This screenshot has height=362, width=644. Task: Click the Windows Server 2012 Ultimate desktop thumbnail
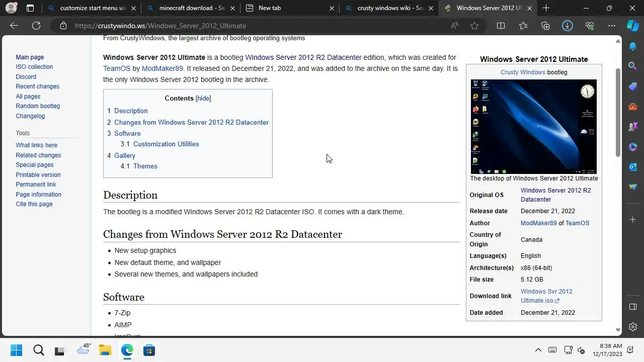534,127
